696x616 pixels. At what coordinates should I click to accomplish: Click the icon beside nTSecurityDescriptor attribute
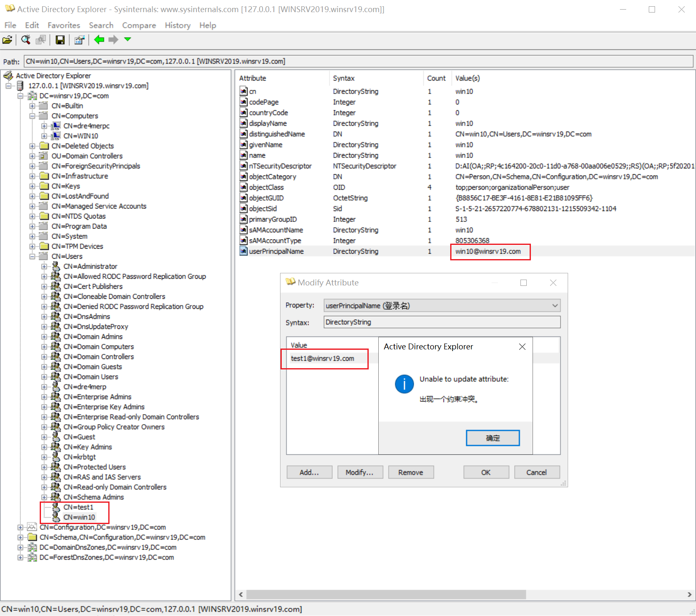pyautogui.click(x=244, y=166)
